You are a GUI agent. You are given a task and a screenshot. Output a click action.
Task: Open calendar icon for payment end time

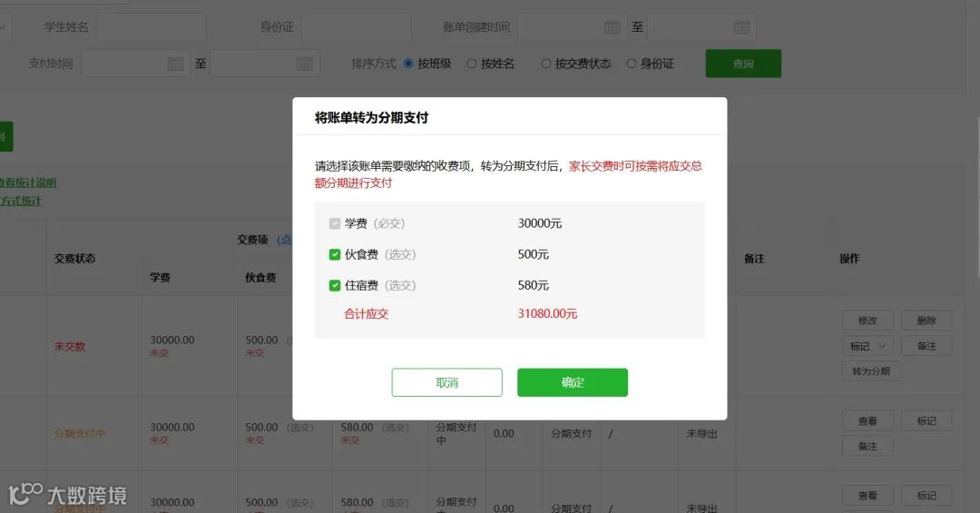[x=304, y=64]
